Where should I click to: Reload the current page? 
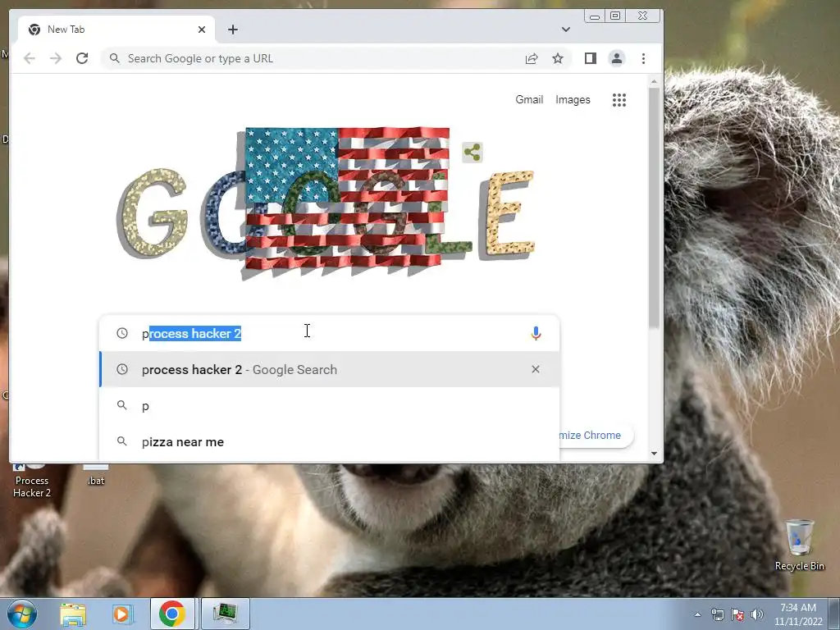pos(82,58)
